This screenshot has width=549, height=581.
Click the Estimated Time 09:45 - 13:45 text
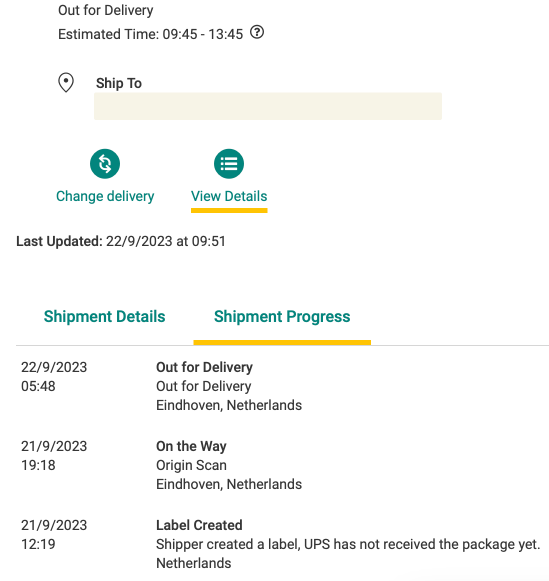coord(150,34)
